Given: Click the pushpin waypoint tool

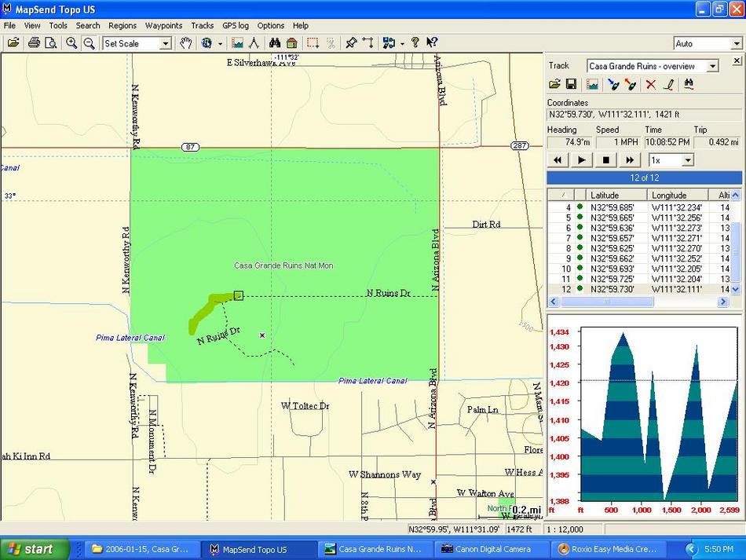Looking at the screenshot, I should [351, 43].
